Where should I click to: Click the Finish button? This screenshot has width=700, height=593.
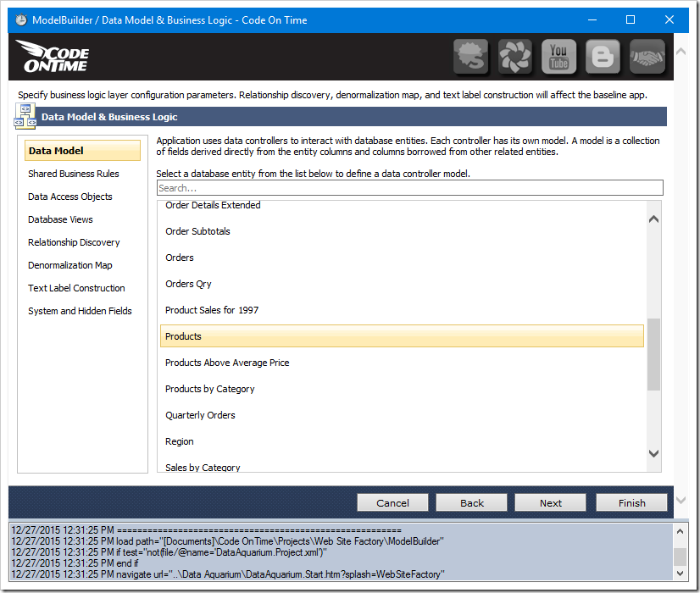[631, 503]
